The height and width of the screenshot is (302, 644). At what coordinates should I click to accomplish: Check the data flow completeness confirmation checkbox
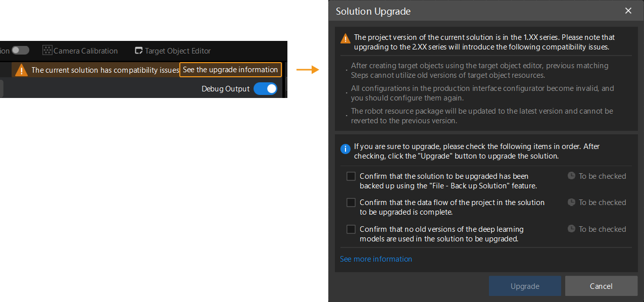point(351,202)
